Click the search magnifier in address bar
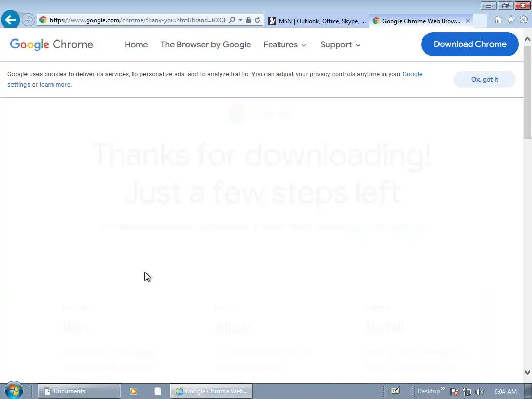532x399 pixels. tap(232, 20)
